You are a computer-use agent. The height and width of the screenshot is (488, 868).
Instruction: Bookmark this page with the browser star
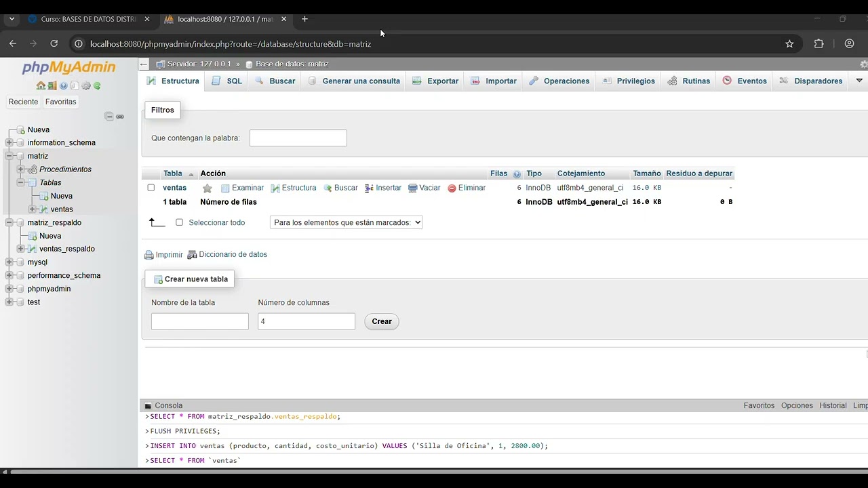(x=789, y=43)
